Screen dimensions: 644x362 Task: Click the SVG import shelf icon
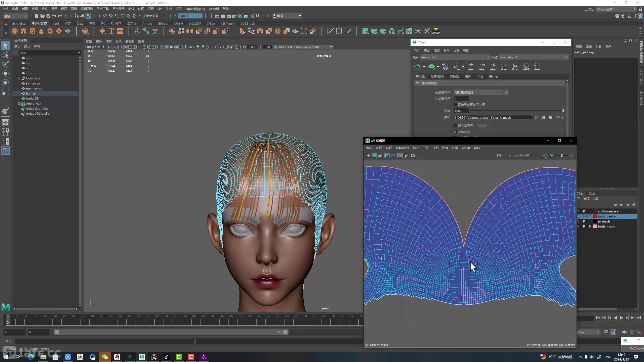tap(120, 31)
